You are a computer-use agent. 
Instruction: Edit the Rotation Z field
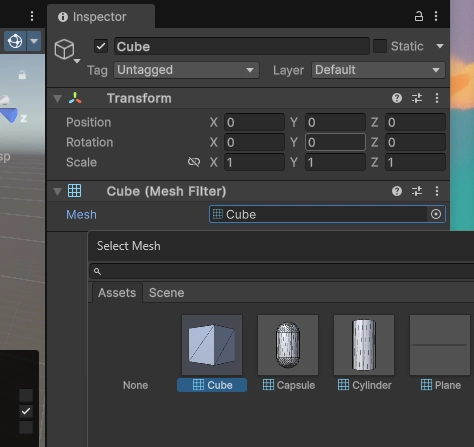[415, 142]
